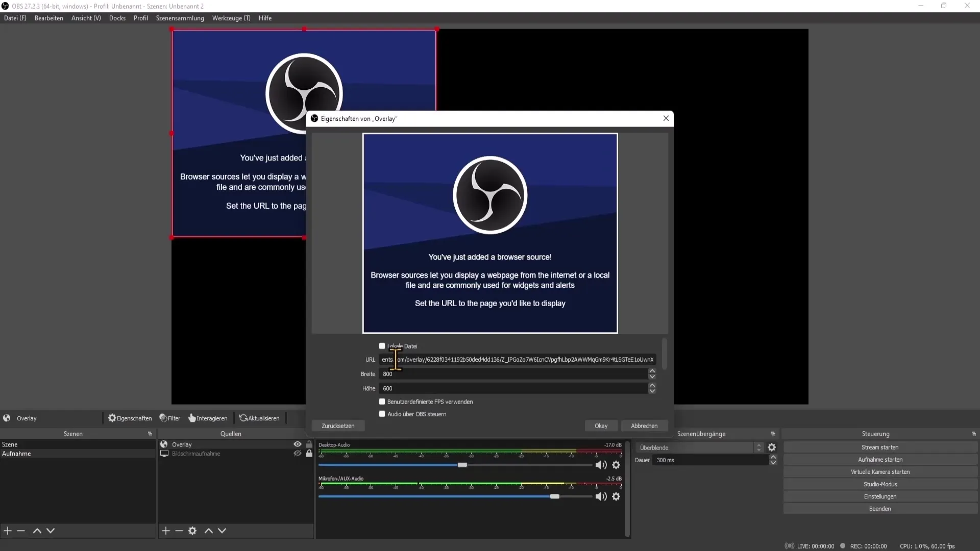
Task: Enable Benutzerdefinierte FPS verwenden checkbox
Action: pos(382,402)
